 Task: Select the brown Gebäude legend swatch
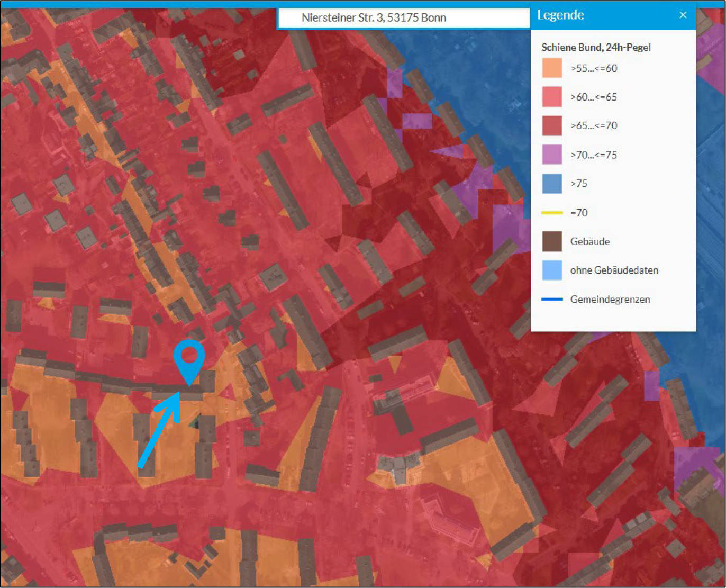coord(552,241)
